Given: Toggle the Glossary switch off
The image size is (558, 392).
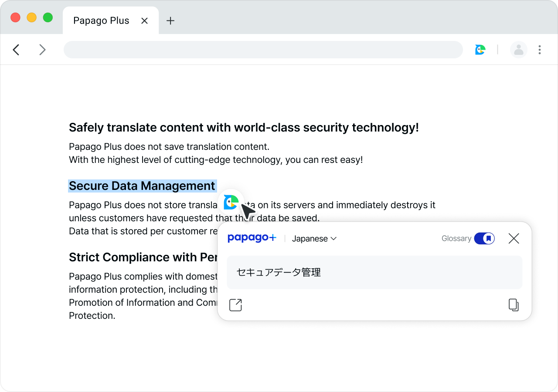Looking at the screenshot, I should pos(484,238).
